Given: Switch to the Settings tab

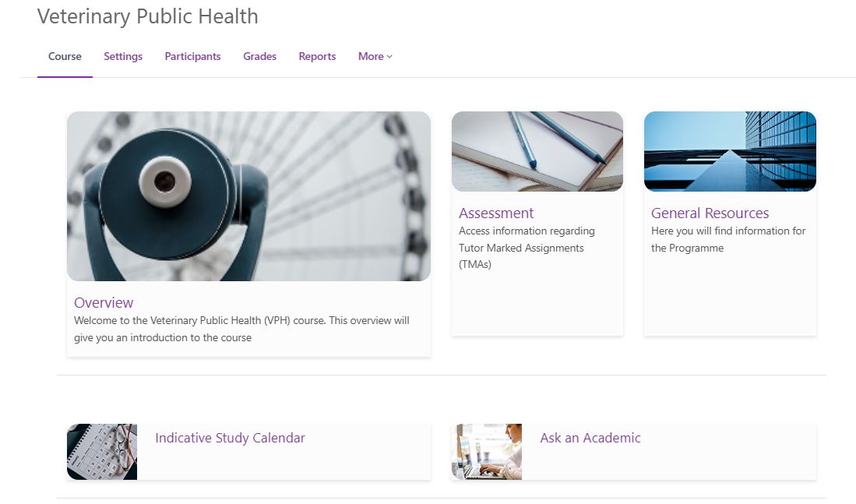Looking at the screenshot, I should pyautogui.click(x=123, y=56).
